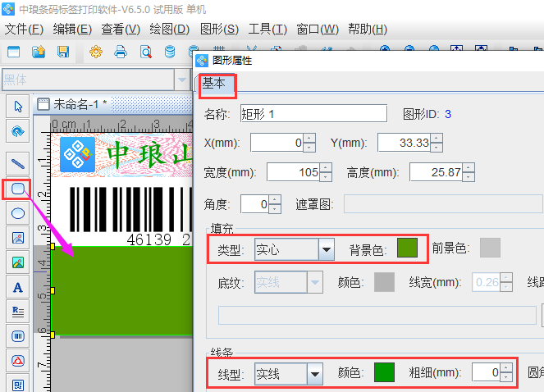Open document settings gear icon
Image resolution: width=544 pixels, height=392 pixels.
coord(96,52)
